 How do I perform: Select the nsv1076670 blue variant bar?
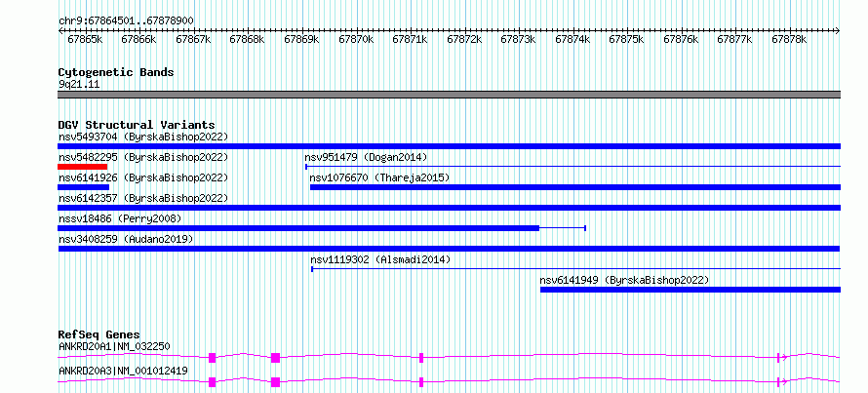(575, 187)
